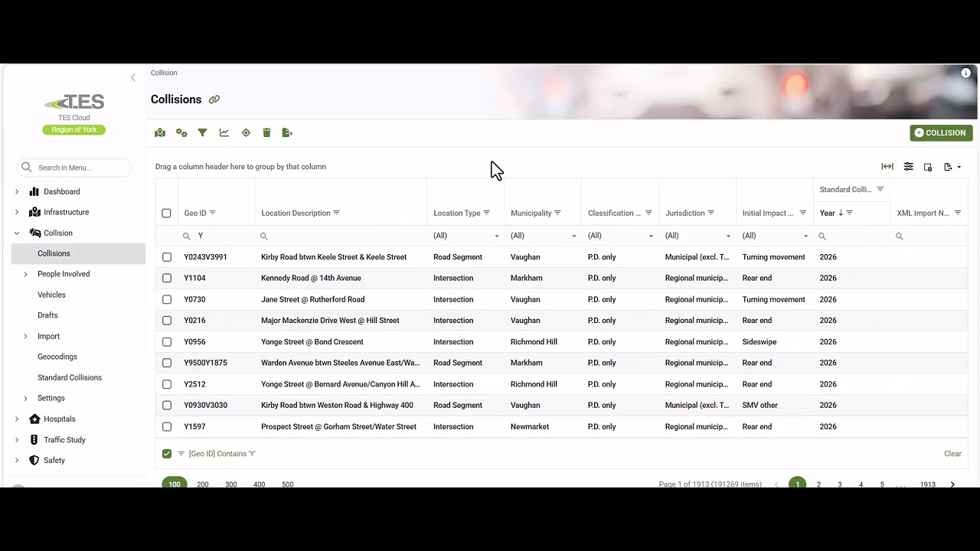Collapse the Collision menu section

pos(17,233)
